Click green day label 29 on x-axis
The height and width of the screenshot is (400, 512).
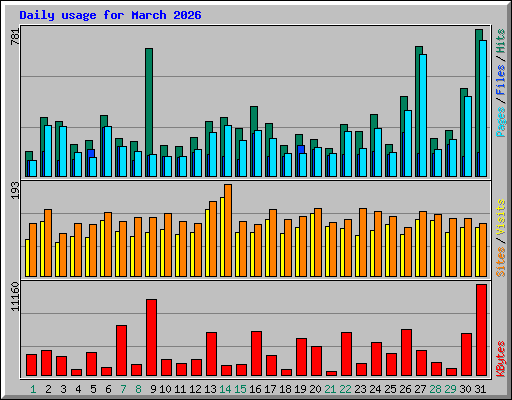click(450, 389)
